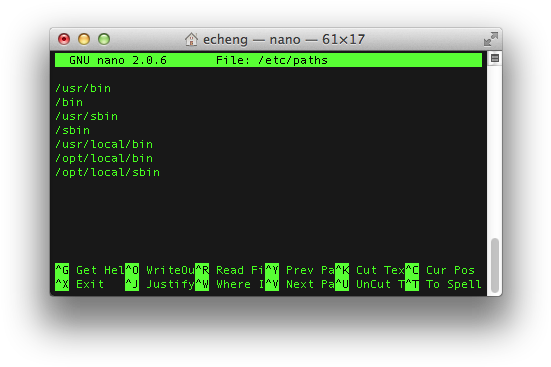This screenshot has width=551, height=367.
Task: Enter full screen with the arrows icon
Action: coord(491,39)
